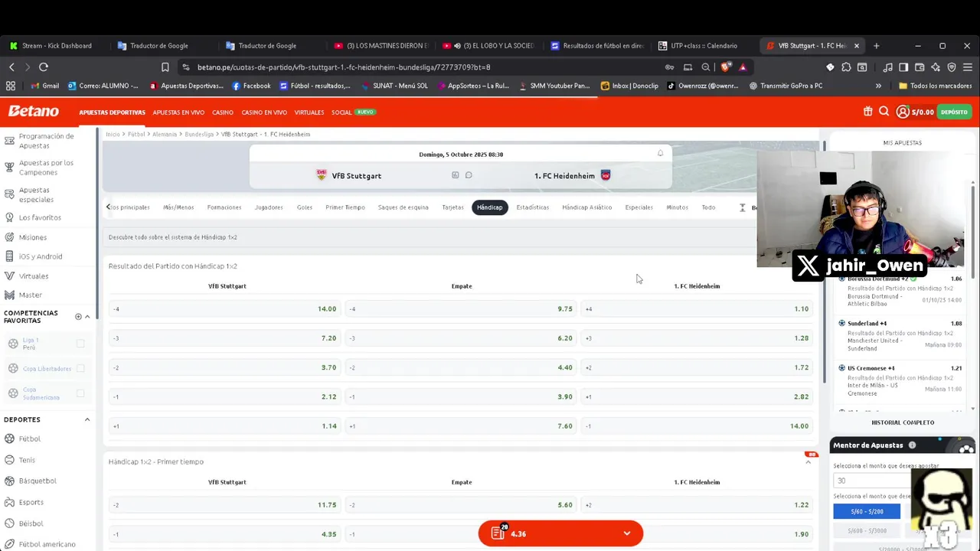Click the US Cremonese +4 bet entry
Viewport: 980px width, 551px height.
[x=901, y=380]
